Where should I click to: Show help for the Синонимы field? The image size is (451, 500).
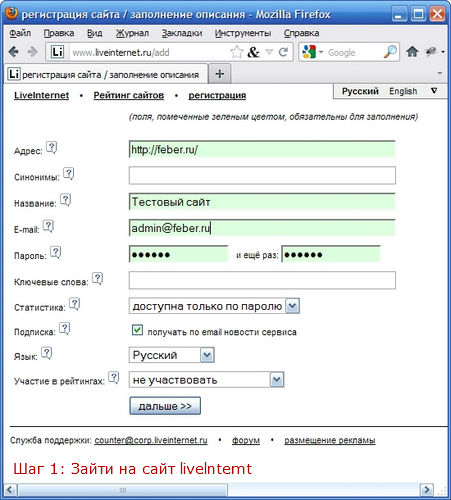coord(69,174)
